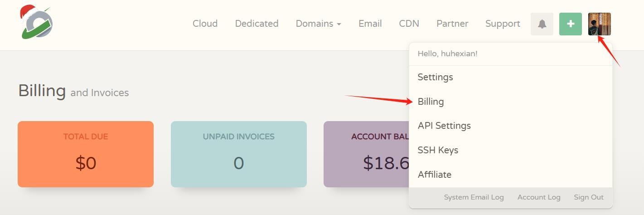
Task: Click the Unpaid Invoices card
Action: coord(238,154)
